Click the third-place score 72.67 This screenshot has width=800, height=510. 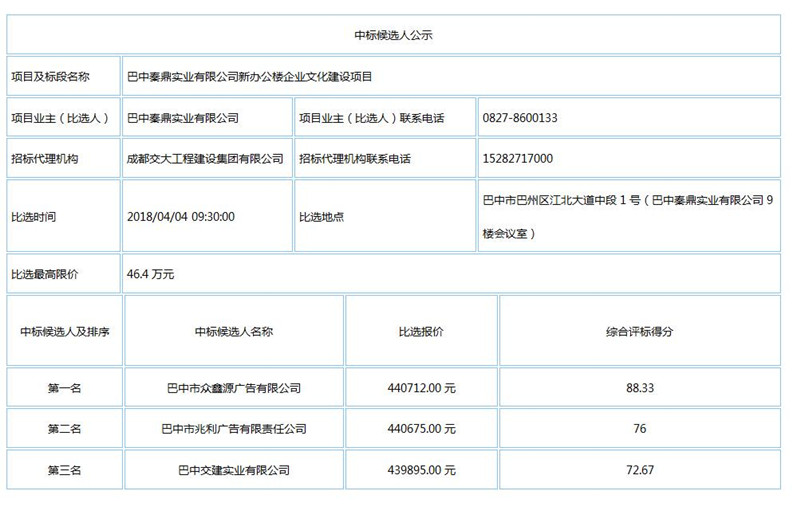pos(639,470)
